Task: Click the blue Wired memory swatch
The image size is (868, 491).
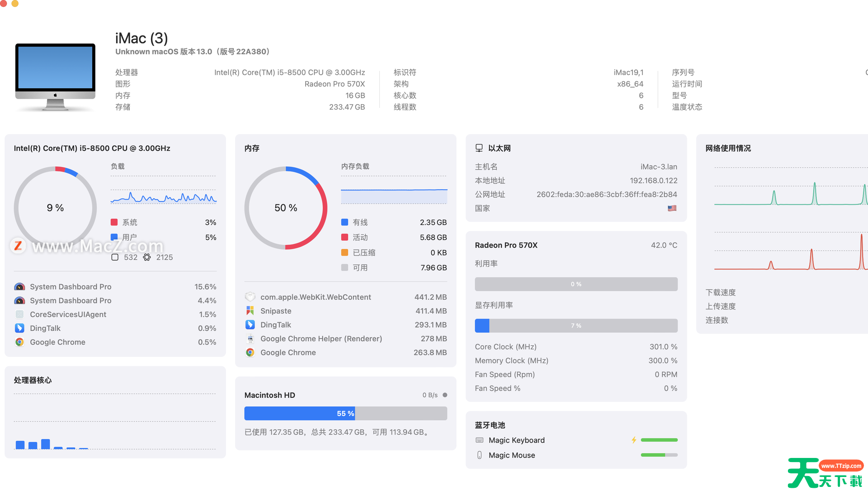Action: tap(344, 222)
